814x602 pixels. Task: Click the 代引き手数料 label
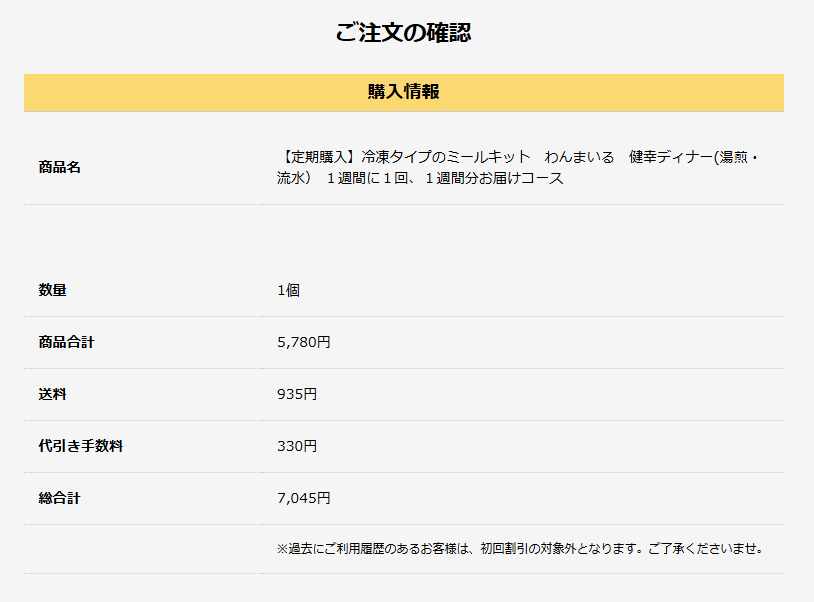tap(80, 446)
